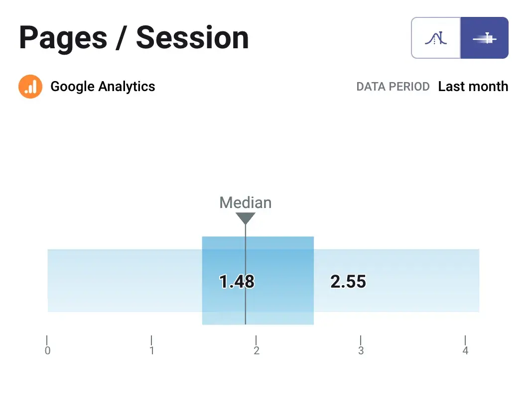Viewport: 532px width, 416px height.
Task: Click the Median triangle marker
Action: (246, 218)
